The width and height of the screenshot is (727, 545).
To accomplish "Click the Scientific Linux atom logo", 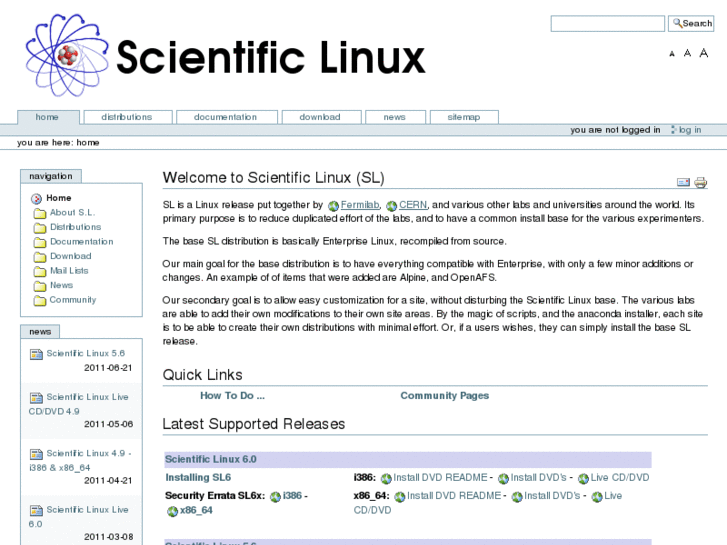I will (x=66, y=56).
